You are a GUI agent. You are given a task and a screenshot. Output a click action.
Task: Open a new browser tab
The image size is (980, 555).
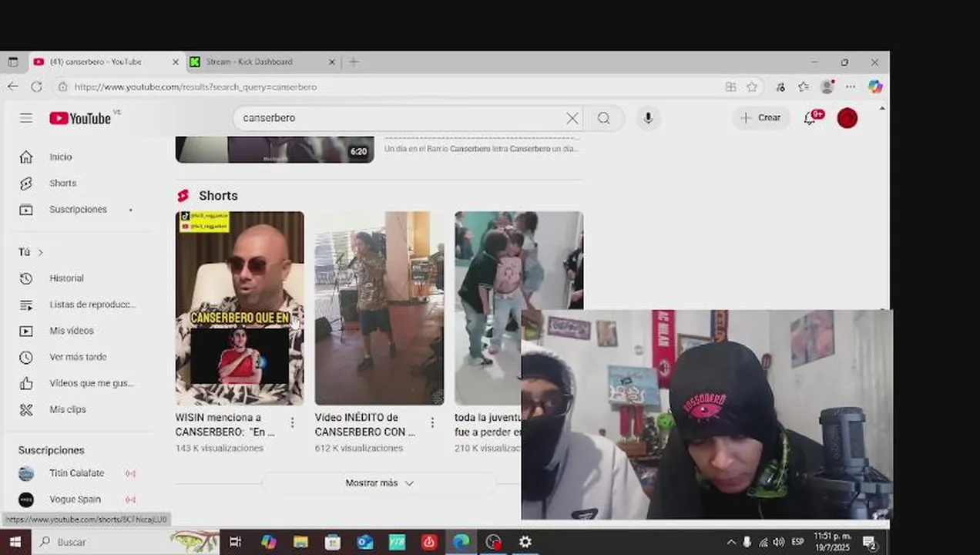pyautogui.click(x=354, y=62)
